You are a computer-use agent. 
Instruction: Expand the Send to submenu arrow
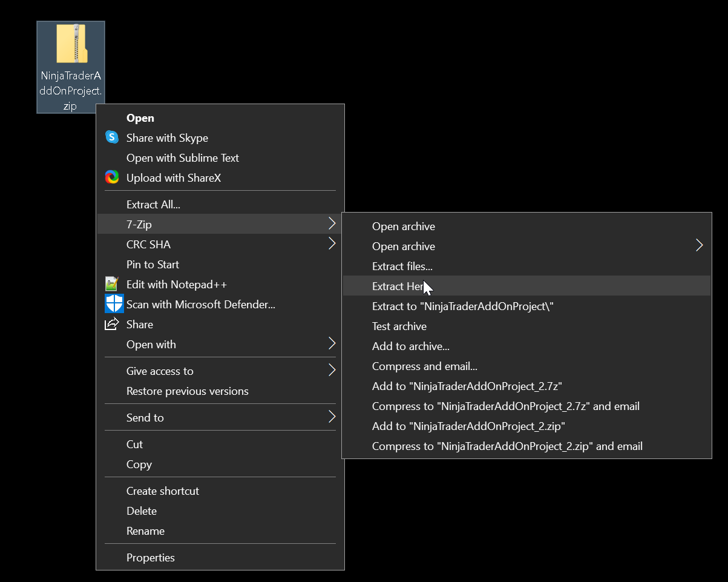[332, 417]
